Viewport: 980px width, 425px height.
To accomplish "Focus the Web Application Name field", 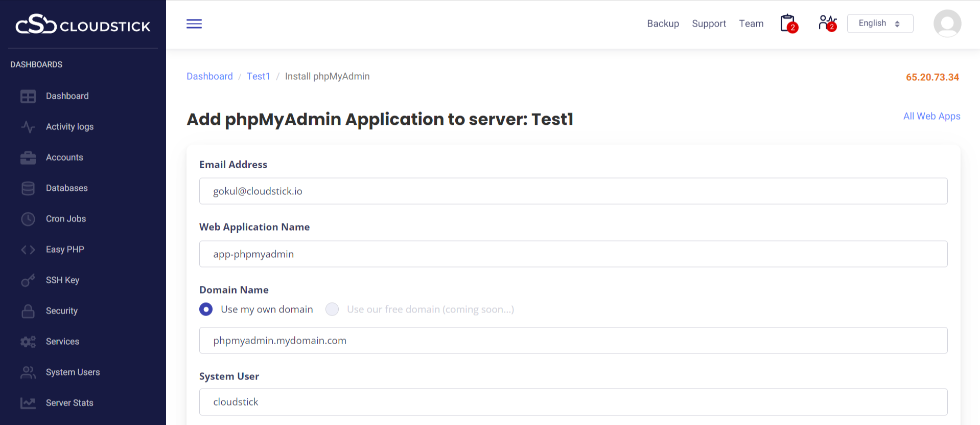I will pos(573,254).
